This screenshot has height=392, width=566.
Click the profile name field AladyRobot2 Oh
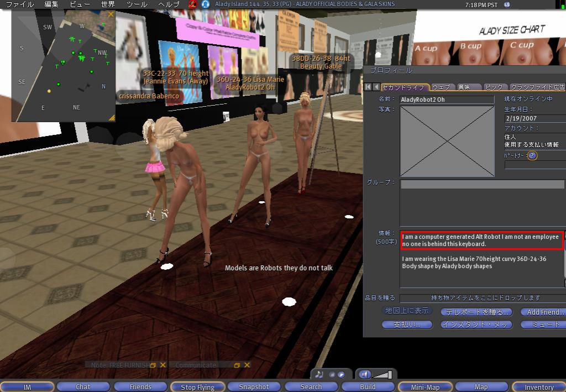[x=447, y=100]
